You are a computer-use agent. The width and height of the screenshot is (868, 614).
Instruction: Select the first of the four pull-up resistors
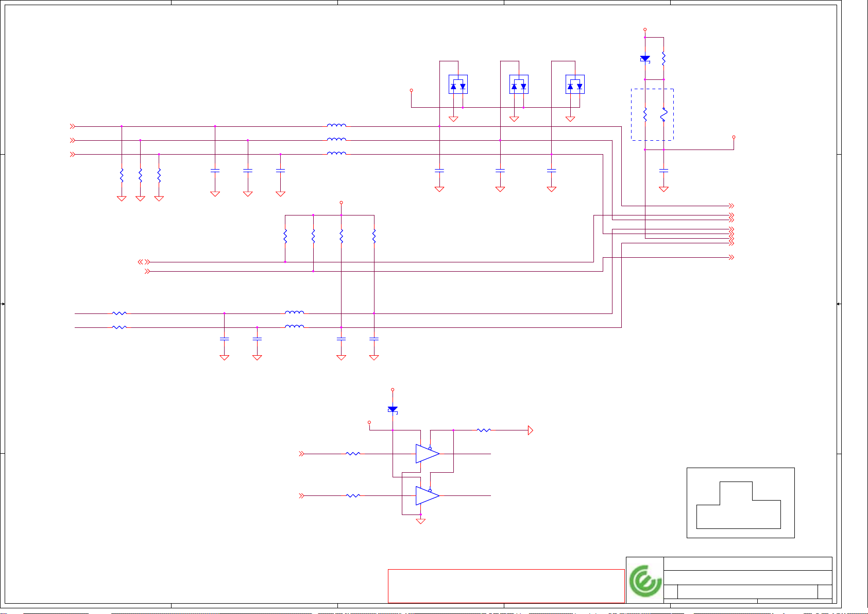pos(285,237)
